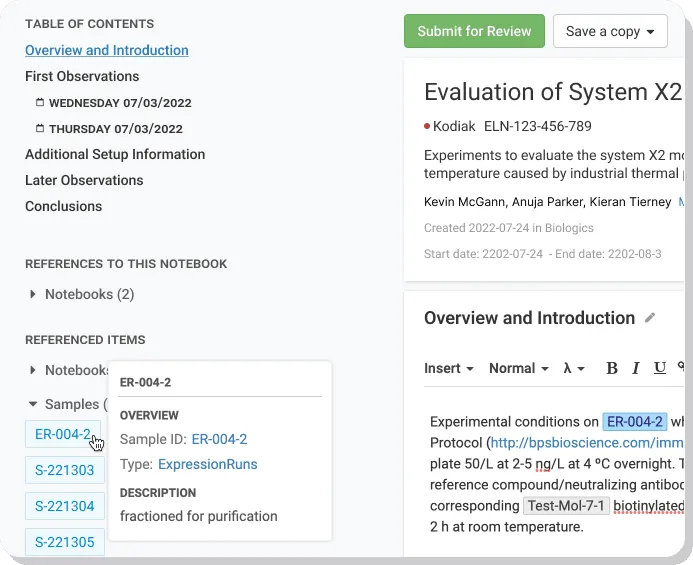Open the Normal text style dropdown
This screenshot has height=565, width=693.
pyautogui.click(x=518, y=368)
